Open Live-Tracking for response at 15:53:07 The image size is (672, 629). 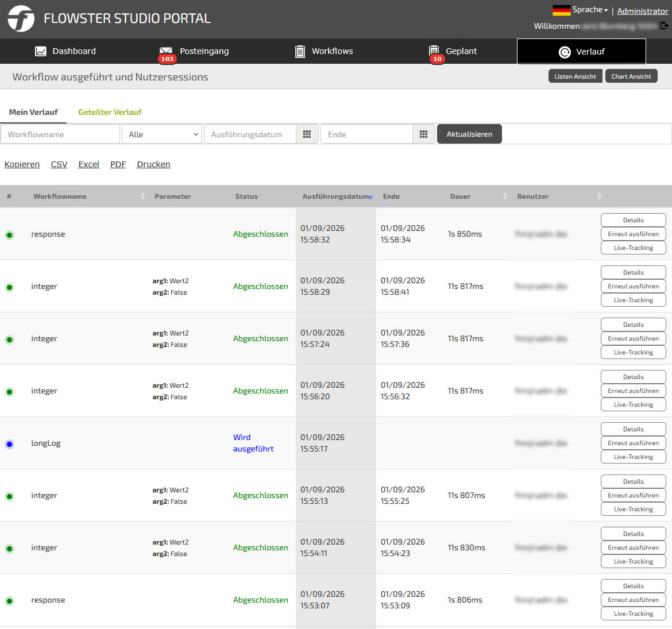point(634,613)
